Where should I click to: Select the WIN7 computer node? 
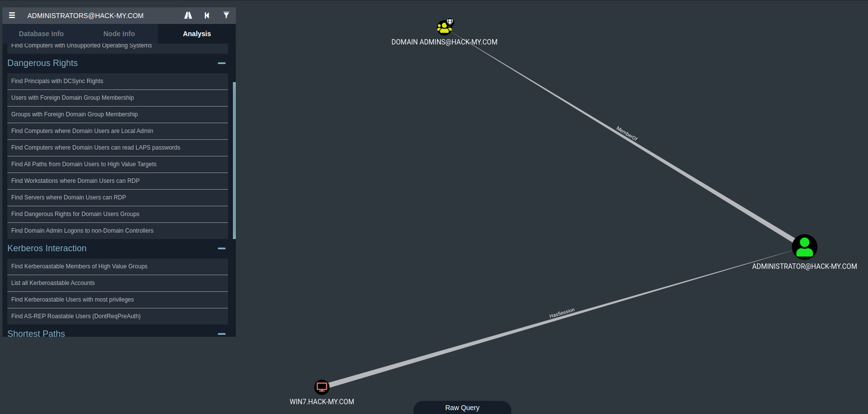[x=322, y=387]
